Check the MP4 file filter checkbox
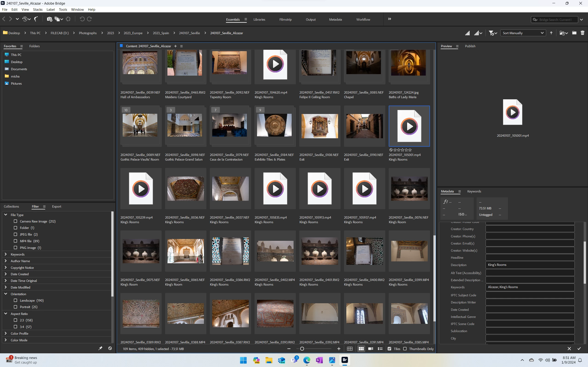The height and width of the screenshot is (367, 588). [16, 241]
